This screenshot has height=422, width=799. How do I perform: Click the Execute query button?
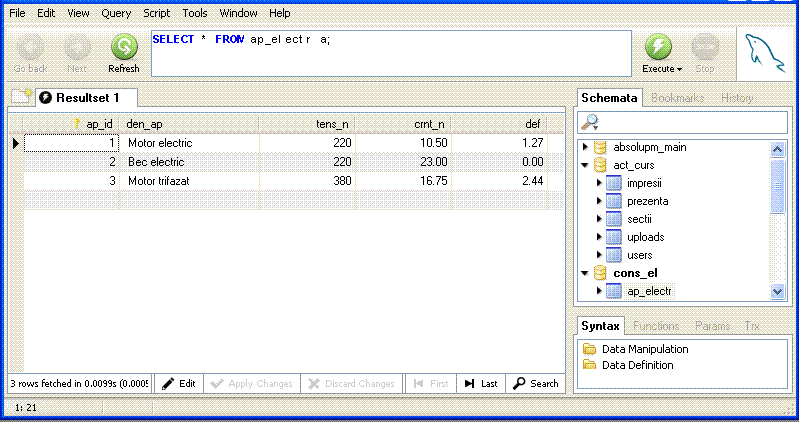[x=658, y=47]
